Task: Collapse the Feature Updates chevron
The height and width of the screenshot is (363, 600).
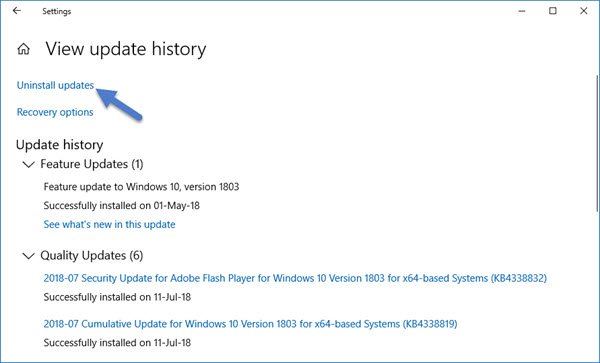Action: [29, 164]
